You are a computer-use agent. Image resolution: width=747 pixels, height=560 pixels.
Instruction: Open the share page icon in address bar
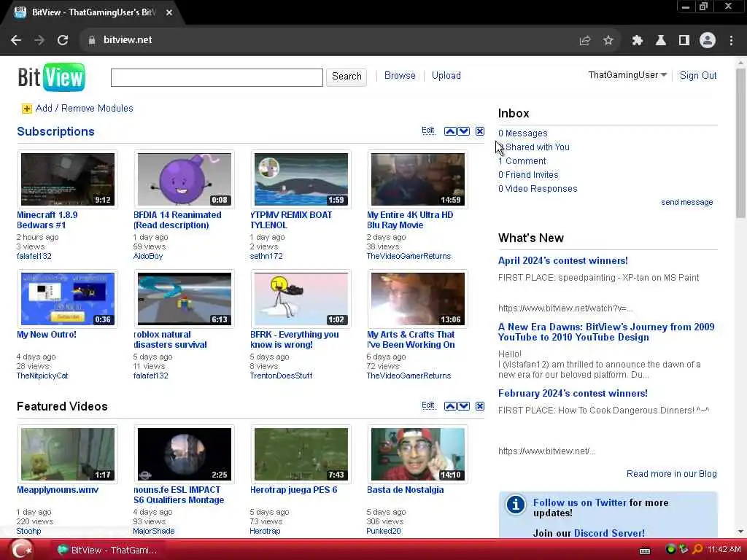585,41
